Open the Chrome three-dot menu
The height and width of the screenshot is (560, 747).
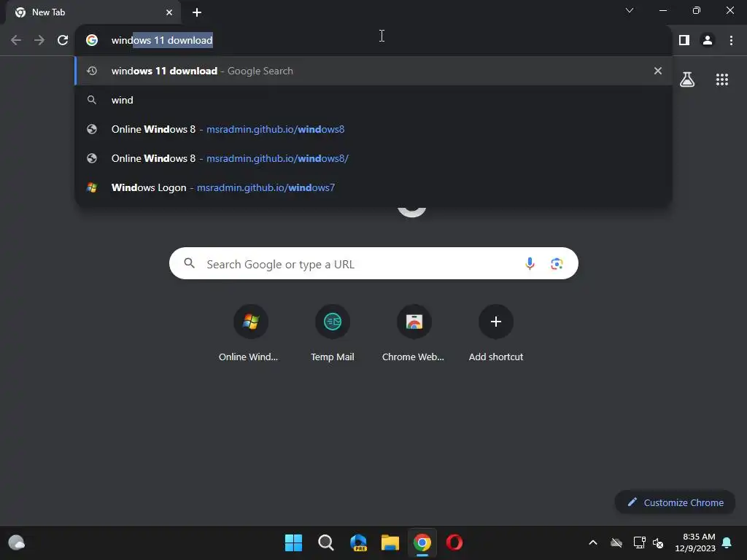pyautogui.click(x=731, y=40)
